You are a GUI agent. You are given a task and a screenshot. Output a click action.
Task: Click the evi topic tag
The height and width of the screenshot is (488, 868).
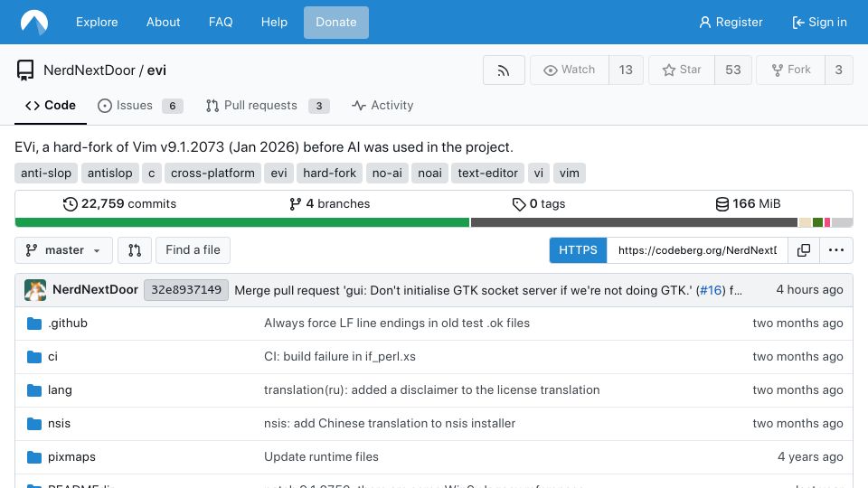coord(278,174)
